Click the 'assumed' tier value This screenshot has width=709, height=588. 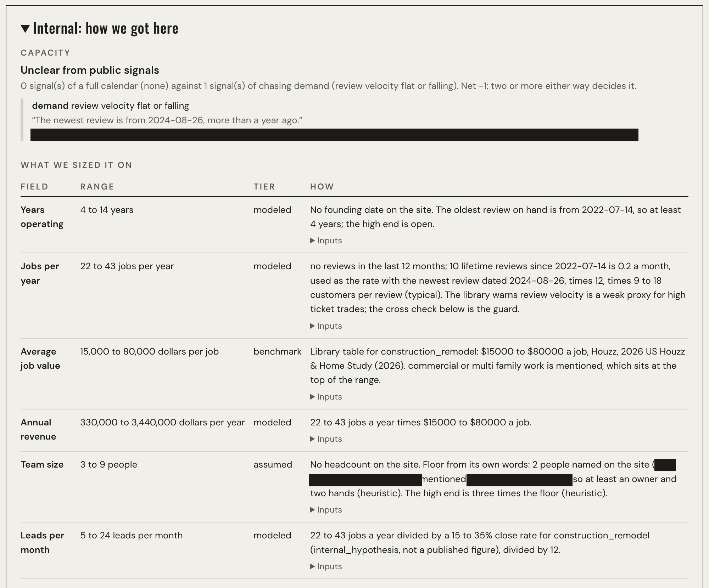click(273, 464)
